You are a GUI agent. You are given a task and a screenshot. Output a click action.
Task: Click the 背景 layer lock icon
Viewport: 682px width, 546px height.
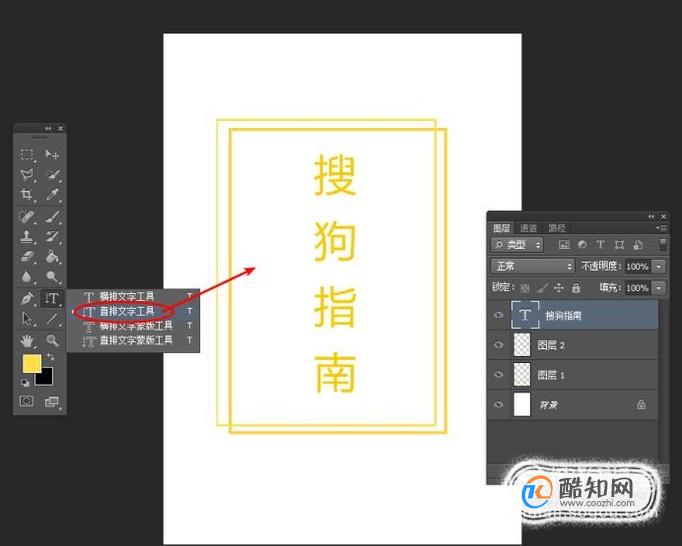pyautogui.click(x=641, y=405)
